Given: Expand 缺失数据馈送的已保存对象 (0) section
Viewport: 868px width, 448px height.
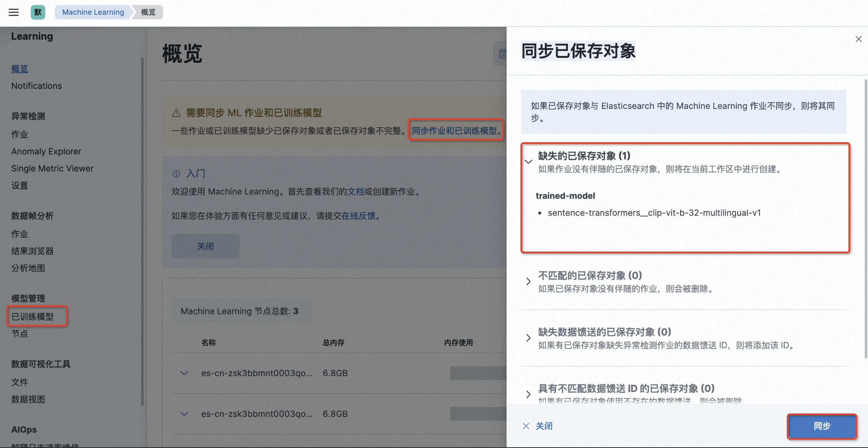Looking at the screenshot, I should [x=528, y=338].
